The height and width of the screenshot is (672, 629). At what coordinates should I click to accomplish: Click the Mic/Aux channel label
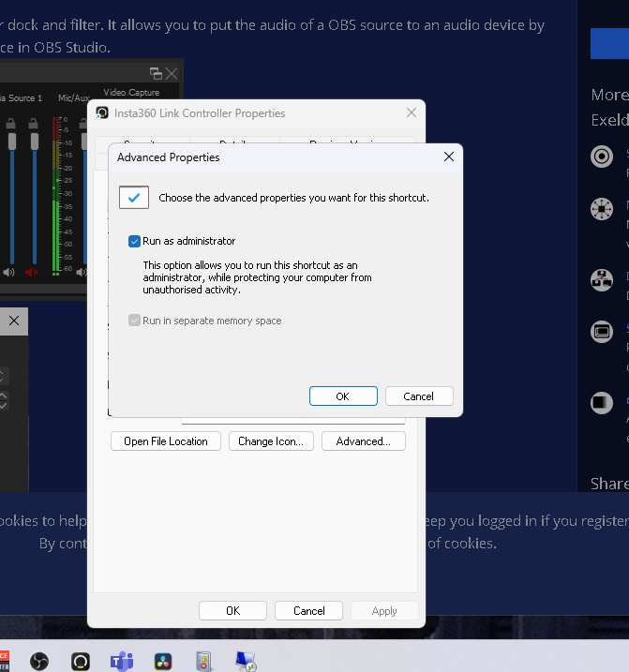point(74,98)
